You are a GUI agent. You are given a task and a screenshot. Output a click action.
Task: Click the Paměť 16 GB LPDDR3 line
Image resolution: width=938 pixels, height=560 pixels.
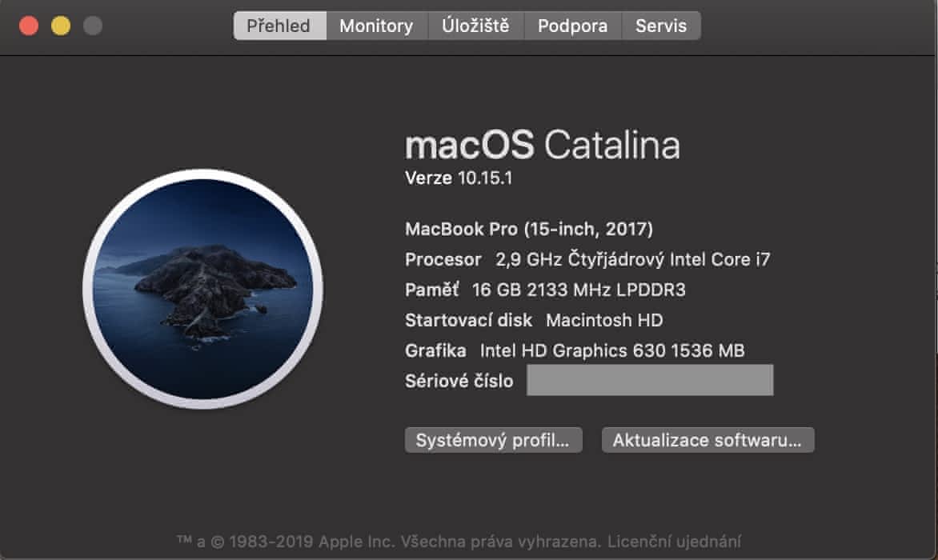coord(545,290)
